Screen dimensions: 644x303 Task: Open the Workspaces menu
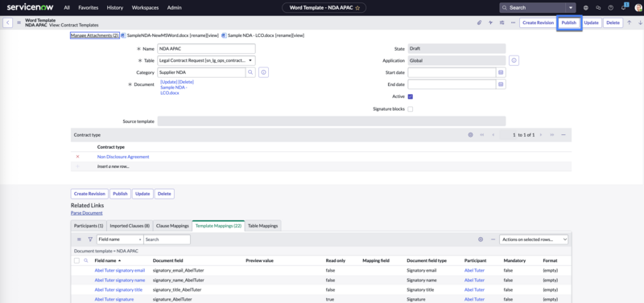pos(146,8)
